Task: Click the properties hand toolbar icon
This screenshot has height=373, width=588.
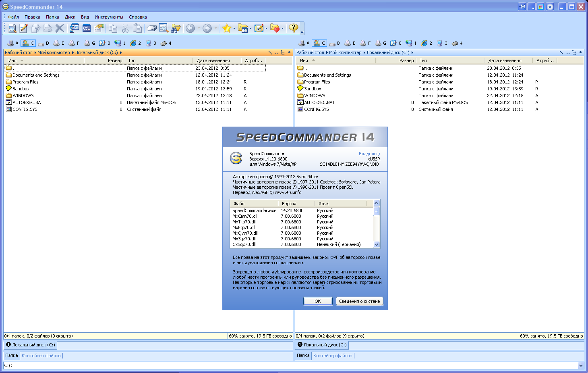Action: click(99, 28)
